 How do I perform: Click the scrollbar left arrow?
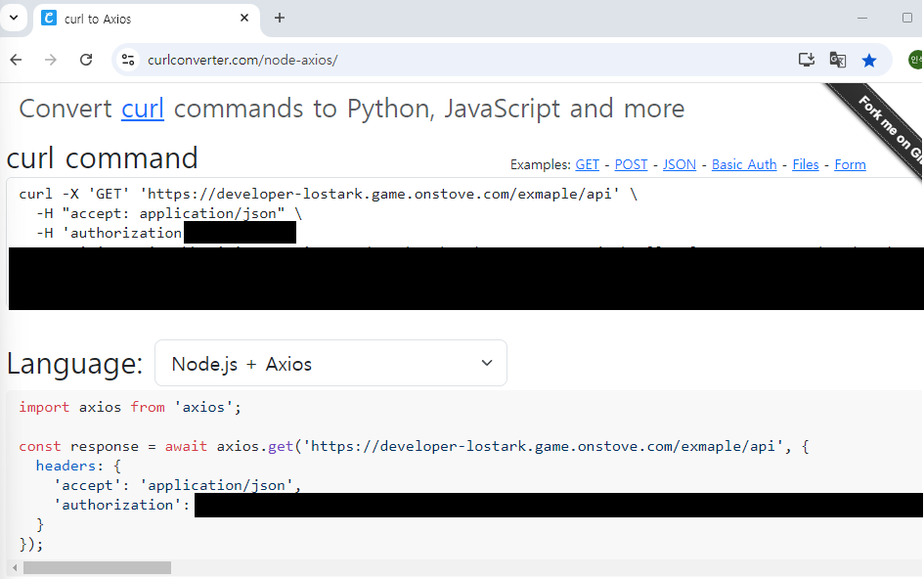[15, 568]
